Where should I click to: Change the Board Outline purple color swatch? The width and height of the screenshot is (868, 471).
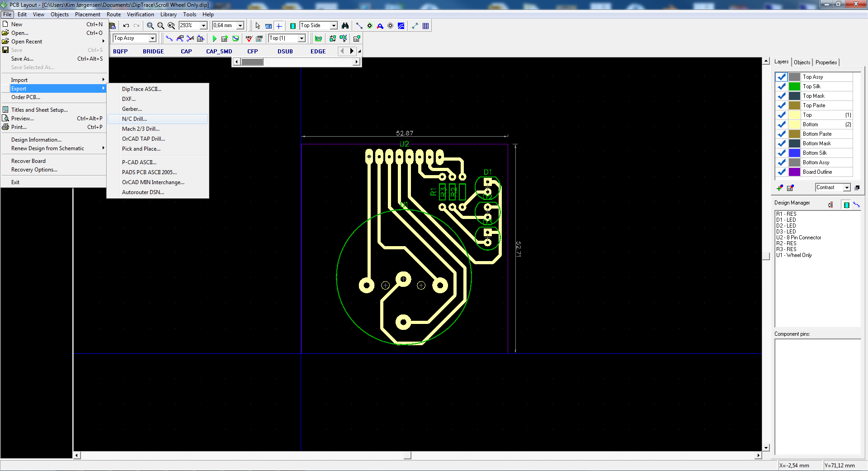[794, 172]
